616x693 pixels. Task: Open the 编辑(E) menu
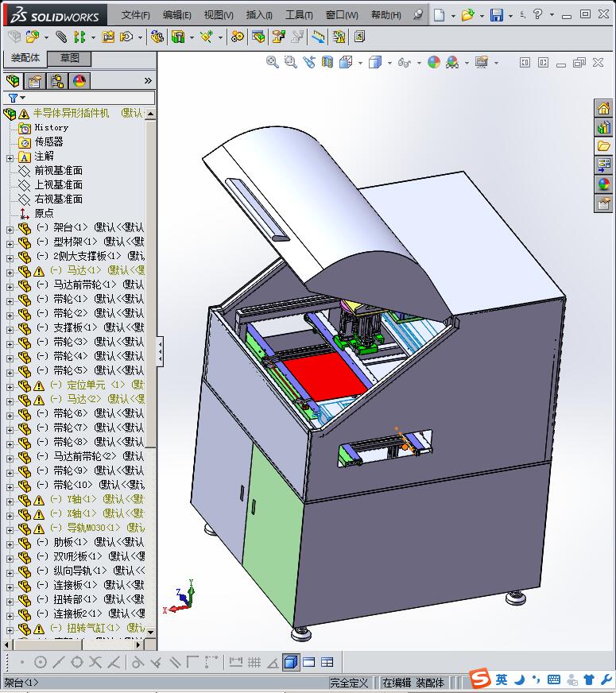[176, 15]
